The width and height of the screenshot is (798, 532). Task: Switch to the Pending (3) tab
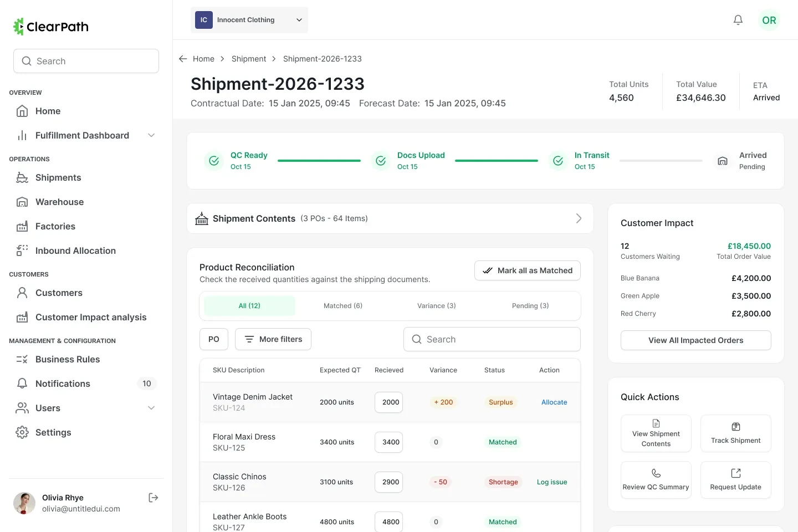pos(530,306)
